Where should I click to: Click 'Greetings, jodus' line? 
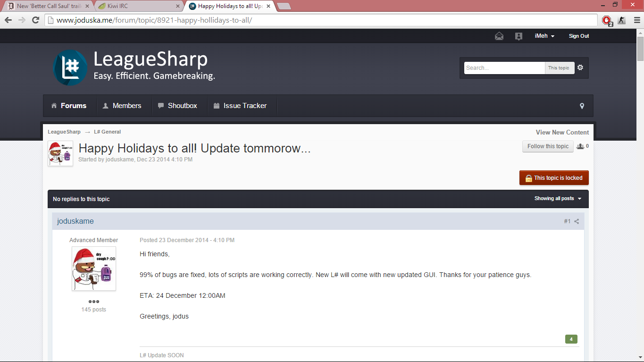(x=164, y=316)
